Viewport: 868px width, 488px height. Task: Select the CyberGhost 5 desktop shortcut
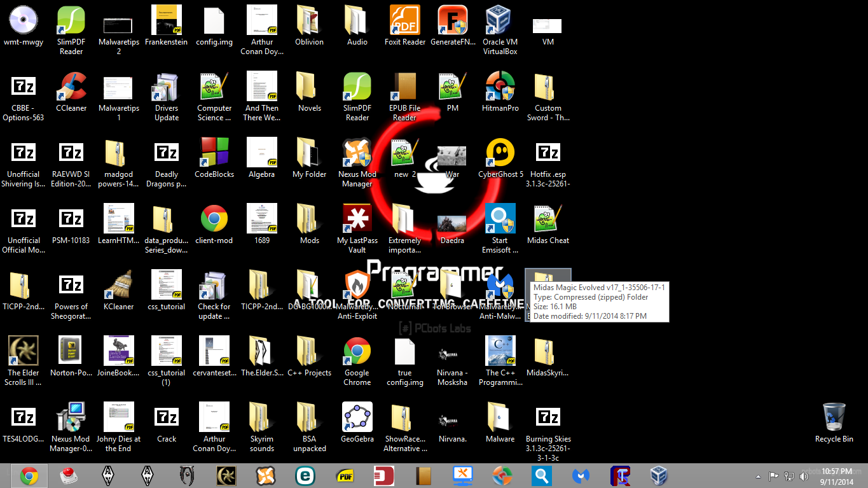500,157
